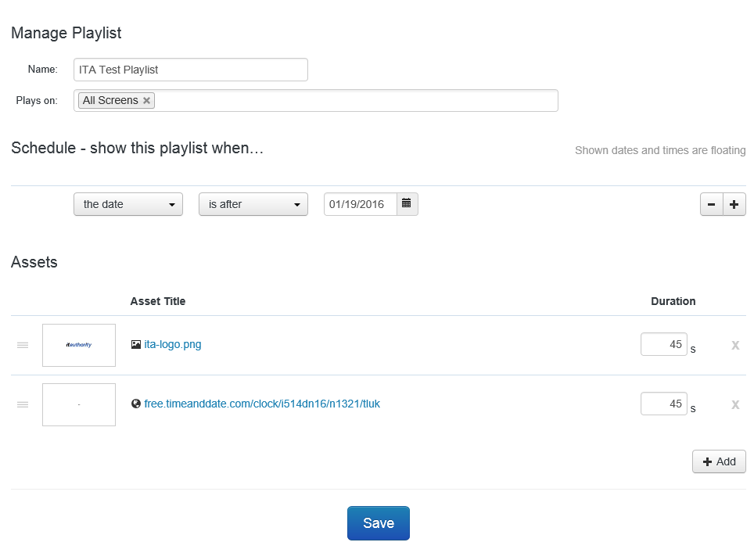
Task: Open the calendar date picker icon
Action: (x=407, y=204)
